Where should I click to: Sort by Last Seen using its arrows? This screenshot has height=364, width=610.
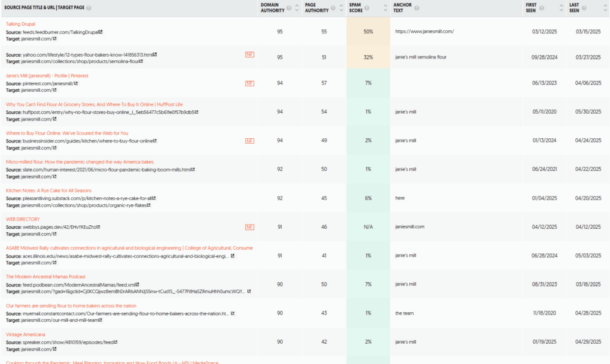click(605, 8)
